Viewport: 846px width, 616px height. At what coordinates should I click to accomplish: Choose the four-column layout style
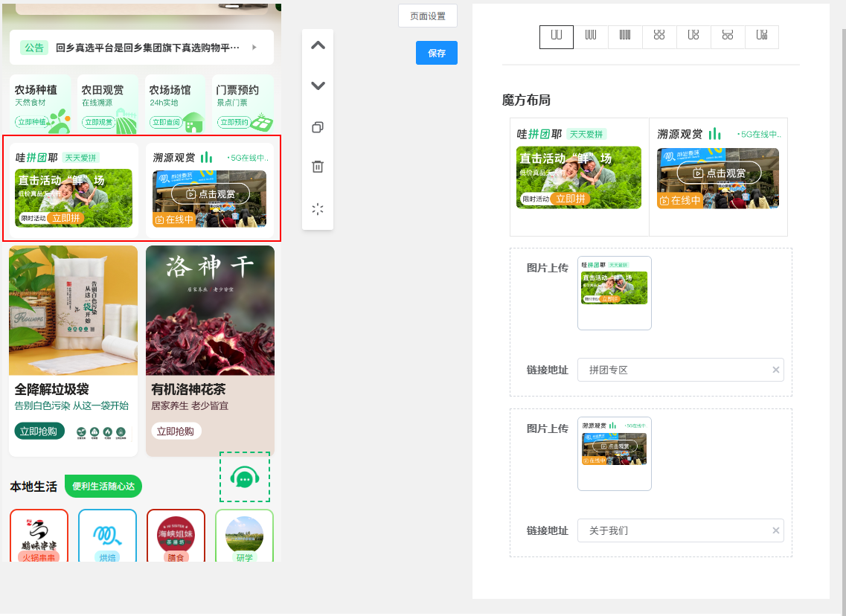[625, 36]
